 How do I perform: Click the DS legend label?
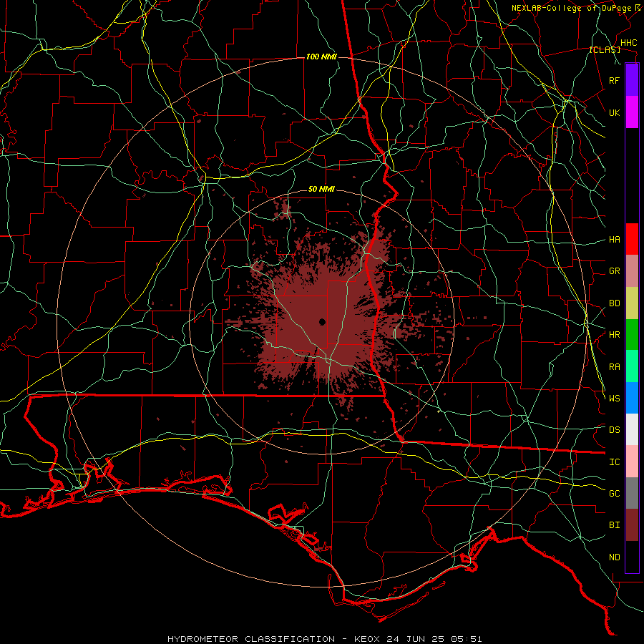(x=614, y=430)
